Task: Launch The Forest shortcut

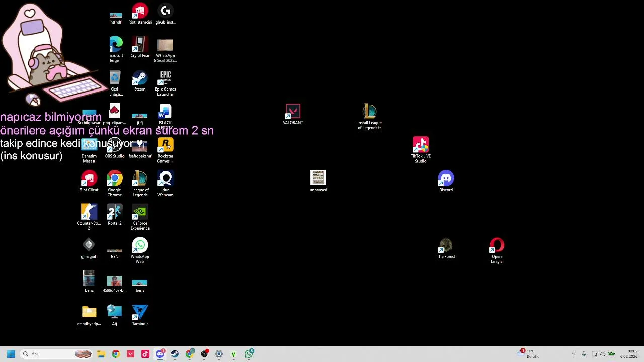Action: (x=446, y=249)
